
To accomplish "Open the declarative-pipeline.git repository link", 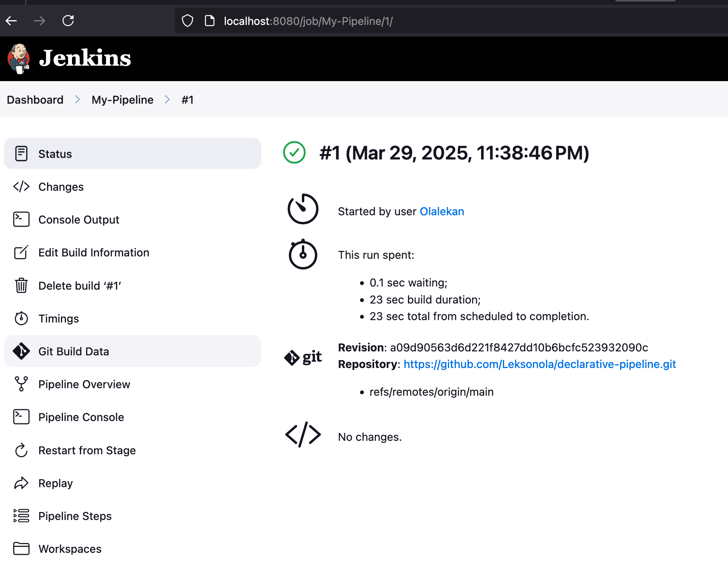I will 540,364.
